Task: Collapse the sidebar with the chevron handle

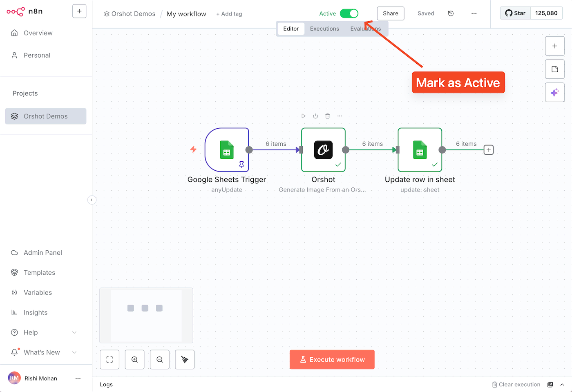Action: pyautogui.click(x=92, y=200)
